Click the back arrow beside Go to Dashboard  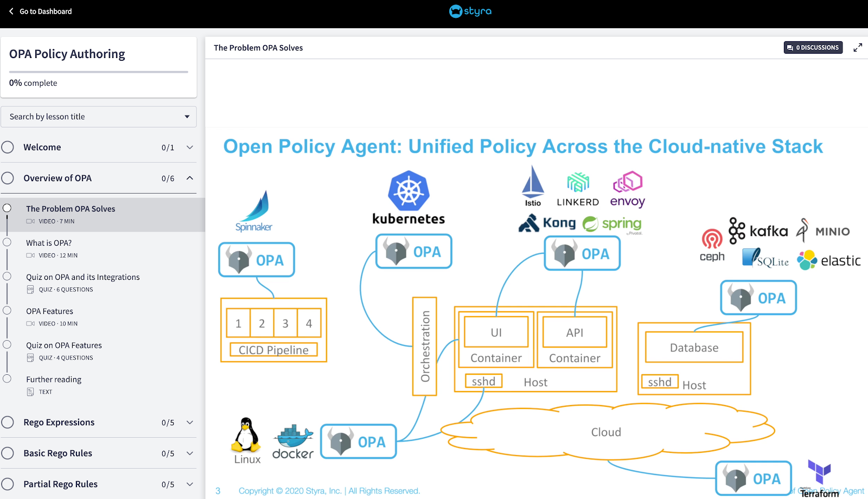(11, 11)
